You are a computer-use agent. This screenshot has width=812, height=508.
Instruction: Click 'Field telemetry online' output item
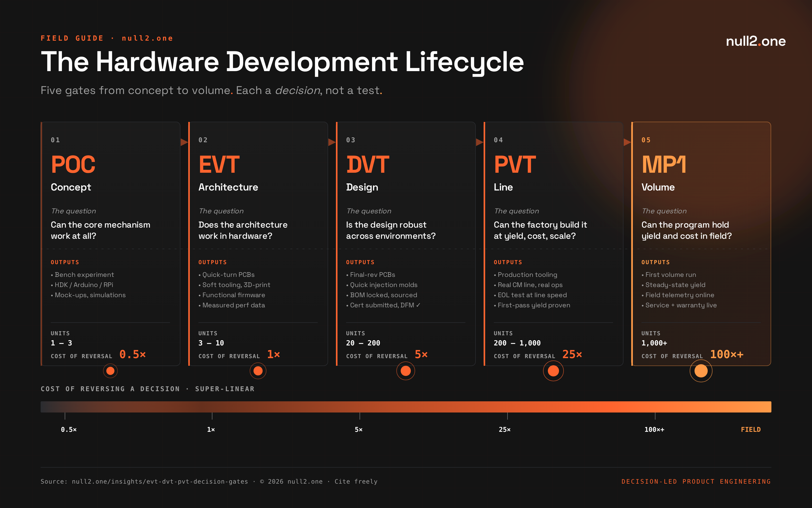coord(680,295)
